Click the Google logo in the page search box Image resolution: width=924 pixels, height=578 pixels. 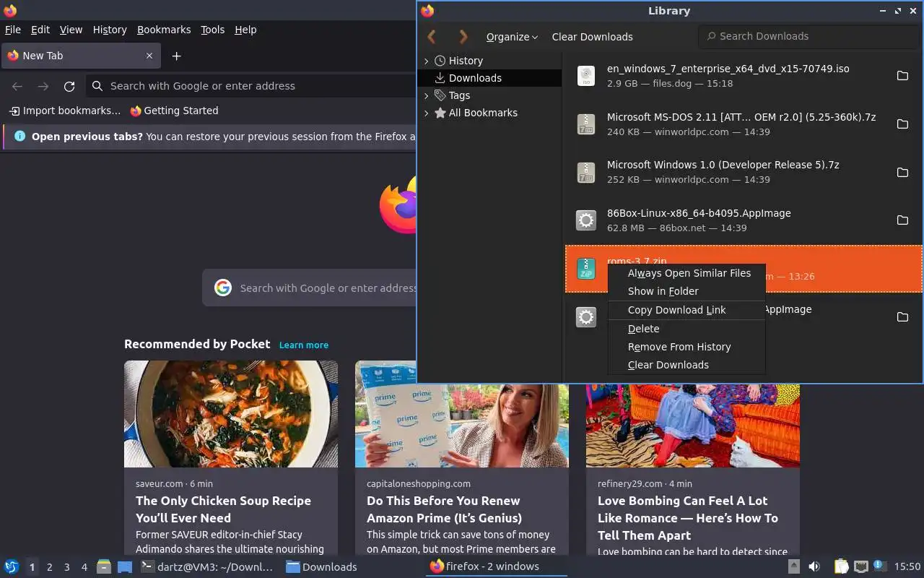pos(223,288)
